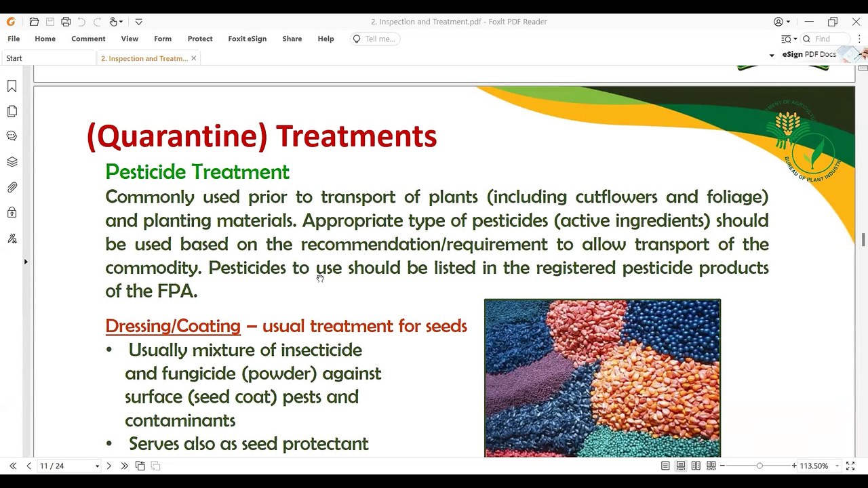This screenshot has height=488, width=868.
Task: Click the seeds photo in the document
Action: [602, 378]
